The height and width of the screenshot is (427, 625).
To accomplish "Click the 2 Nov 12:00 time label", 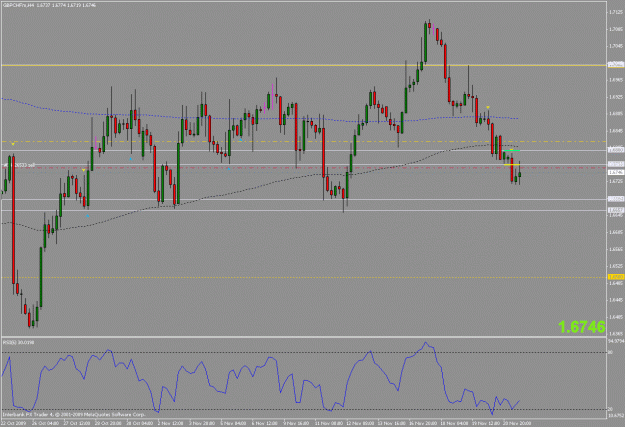I will coord(170,423).
